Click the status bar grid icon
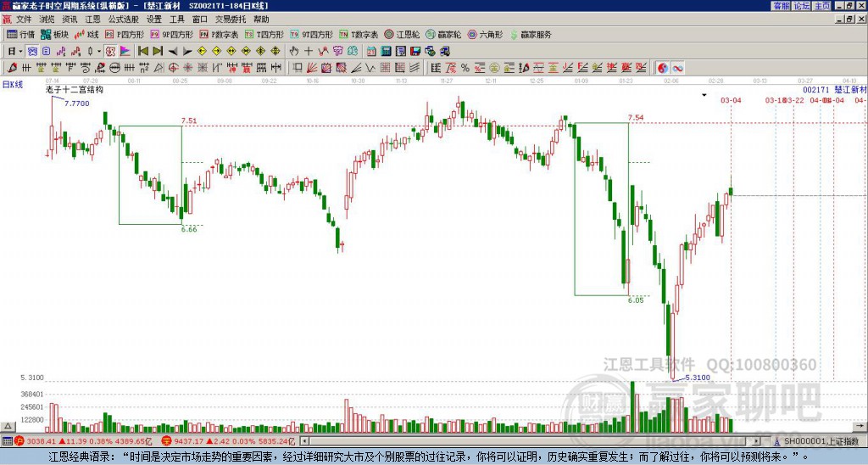868x465 pixels. click(7, 441)
